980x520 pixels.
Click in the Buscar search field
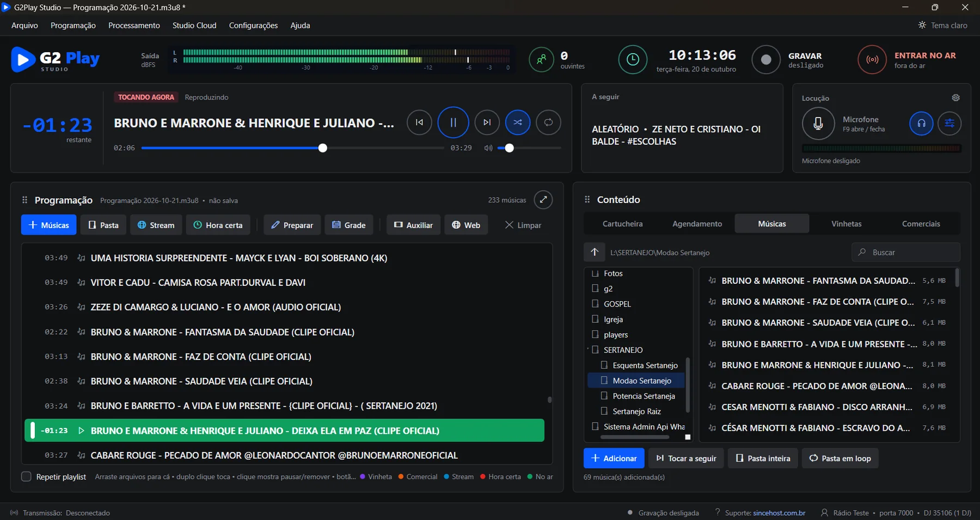905,252
